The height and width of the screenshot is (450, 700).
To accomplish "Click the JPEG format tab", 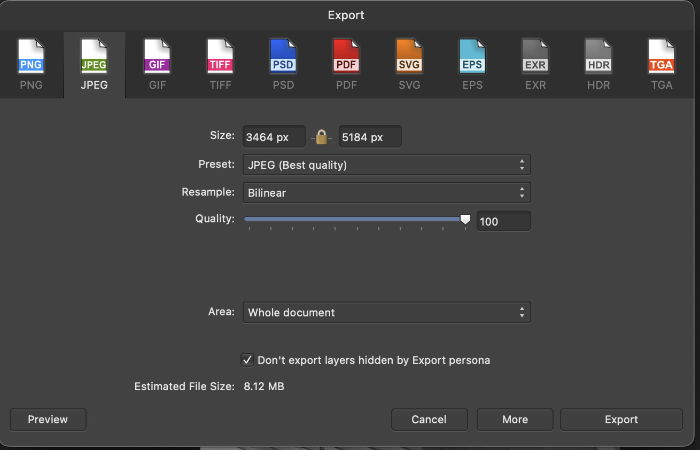I will [94, 63].
